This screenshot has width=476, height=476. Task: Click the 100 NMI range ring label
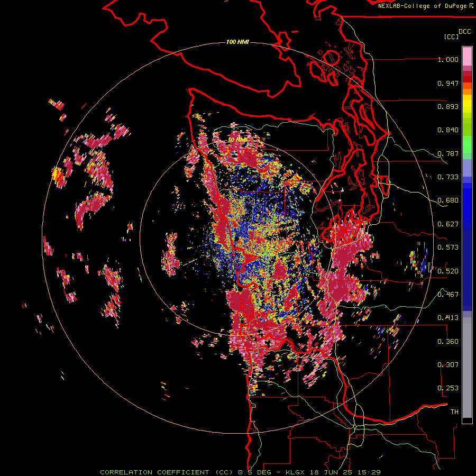click(237, 42)
